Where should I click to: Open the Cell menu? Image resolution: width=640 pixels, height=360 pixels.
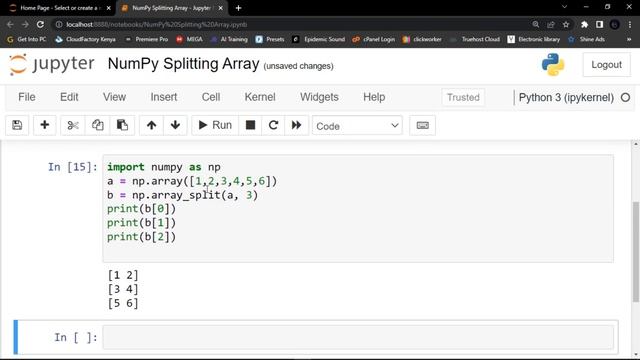[211, 97]
